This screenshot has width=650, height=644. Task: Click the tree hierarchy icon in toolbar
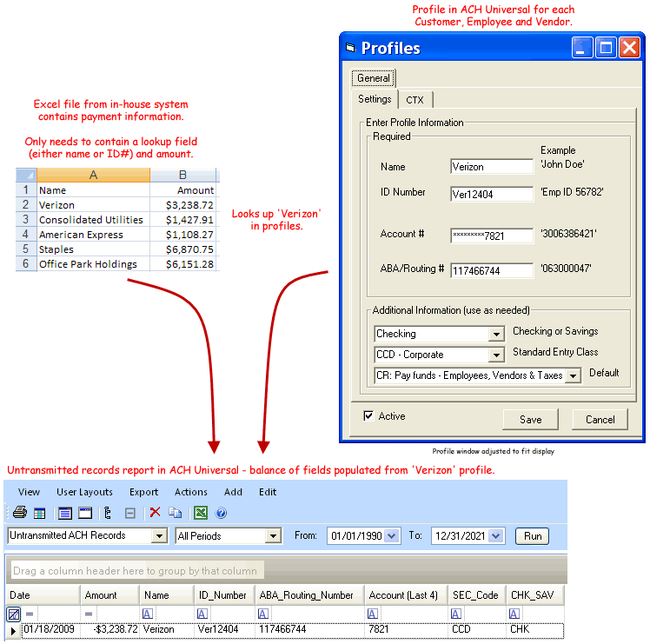click(108, 514)
